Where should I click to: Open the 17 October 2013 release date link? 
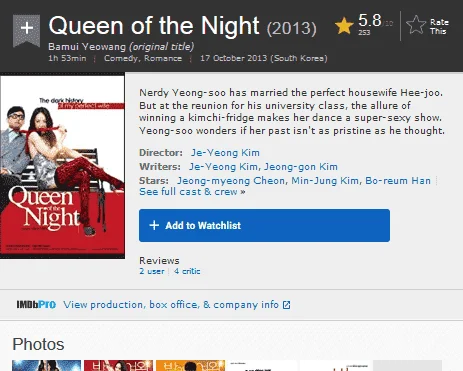[x=264, y=58]
